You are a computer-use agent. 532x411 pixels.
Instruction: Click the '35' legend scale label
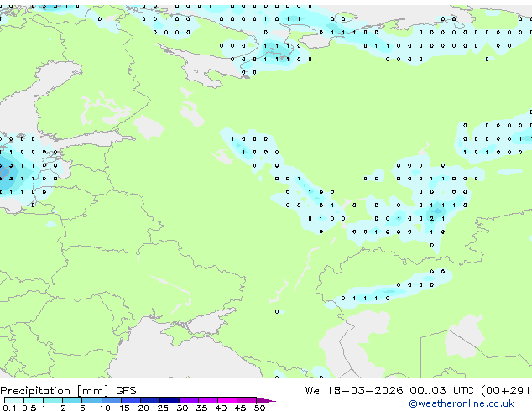[201, 408]
